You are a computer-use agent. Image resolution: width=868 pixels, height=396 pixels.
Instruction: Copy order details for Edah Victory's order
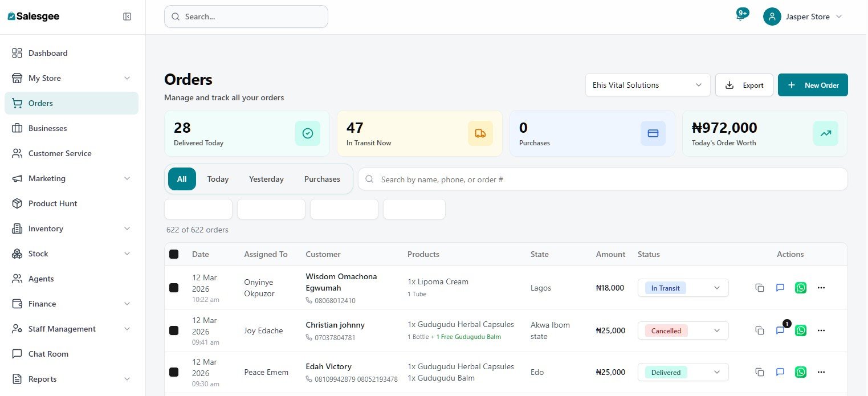tap(759, 372)
